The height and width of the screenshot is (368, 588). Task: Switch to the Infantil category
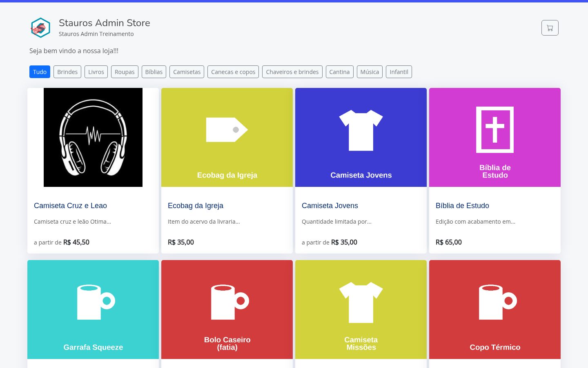coord(399,72)
